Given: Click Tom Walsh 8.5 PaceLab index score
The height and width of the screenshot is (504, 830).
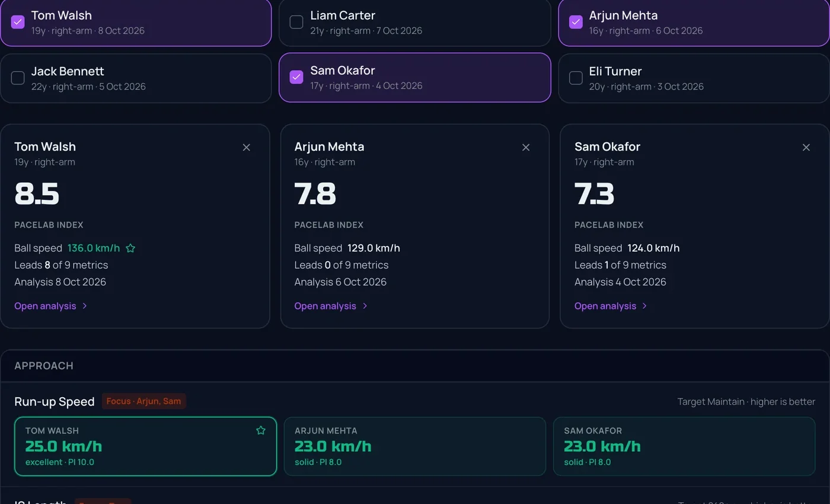Looking at the screenshot, I should point(37,194).
